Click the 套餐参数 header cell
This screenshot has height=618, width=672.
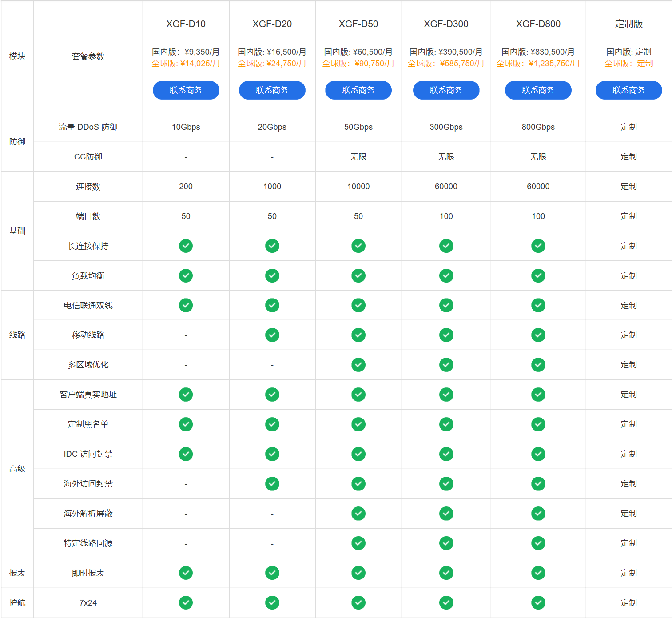(x=88, y=56)
